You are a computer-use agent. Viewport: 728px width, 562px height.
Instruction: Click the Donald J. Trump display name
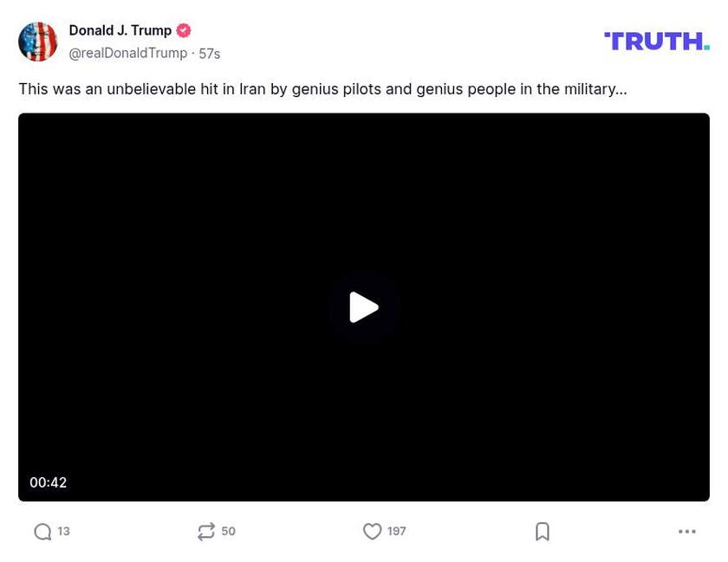pyautogui.click(x=119, y=29)
